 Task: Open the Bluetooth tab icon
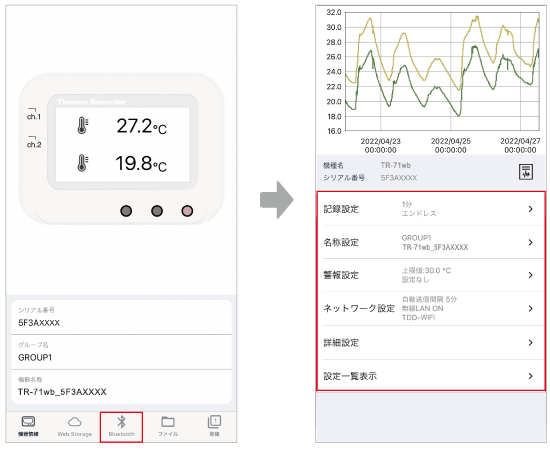pyautogui.click(x=121, y=422)
